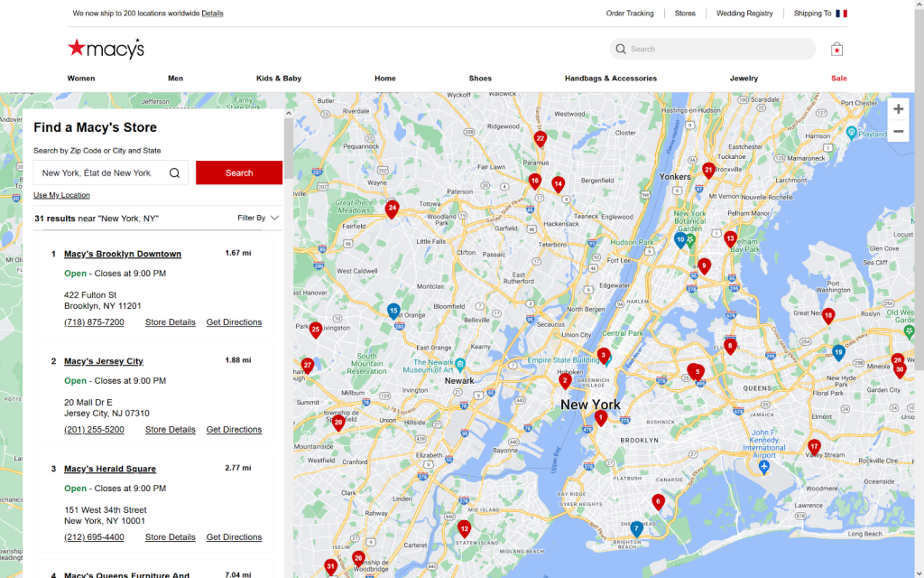Click blue map pin number 15
This screenshot has height=578, width=924.
click(x=393, y=311)
